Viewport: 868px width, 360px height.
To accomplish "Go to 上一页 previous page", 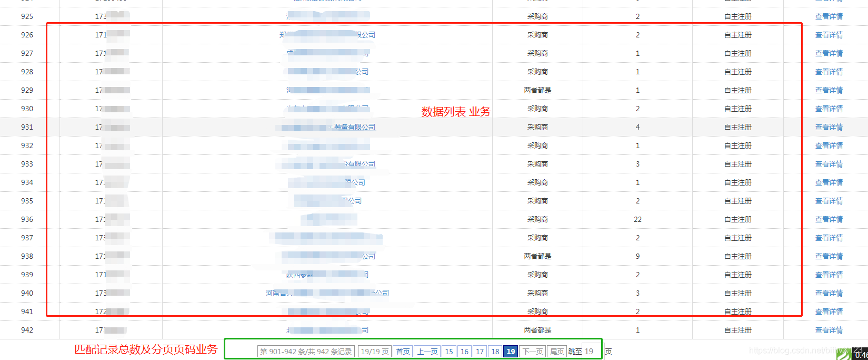I will pyautogui.click(x=427, y=352).
